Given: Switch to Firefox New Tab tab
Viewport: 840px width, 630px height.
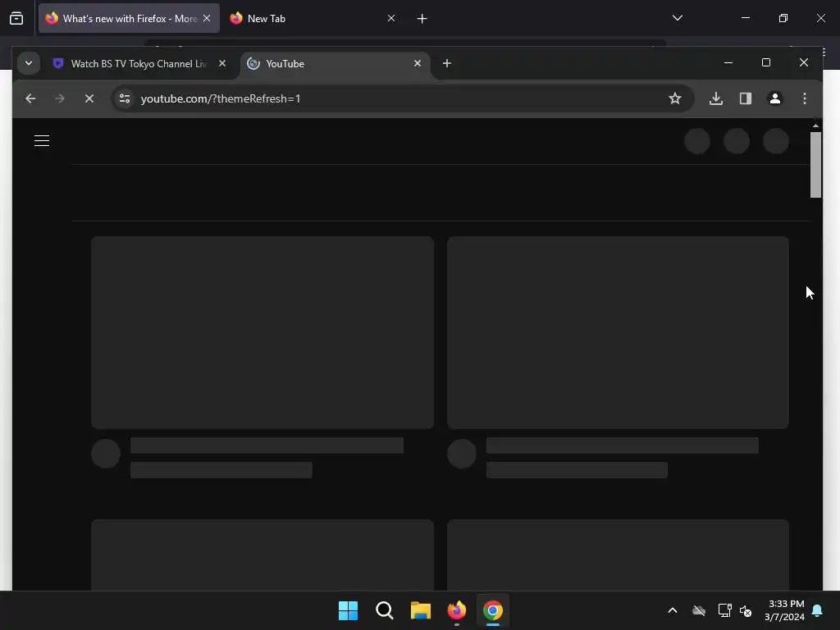Looking at the screenshot, I should (313, 19).
